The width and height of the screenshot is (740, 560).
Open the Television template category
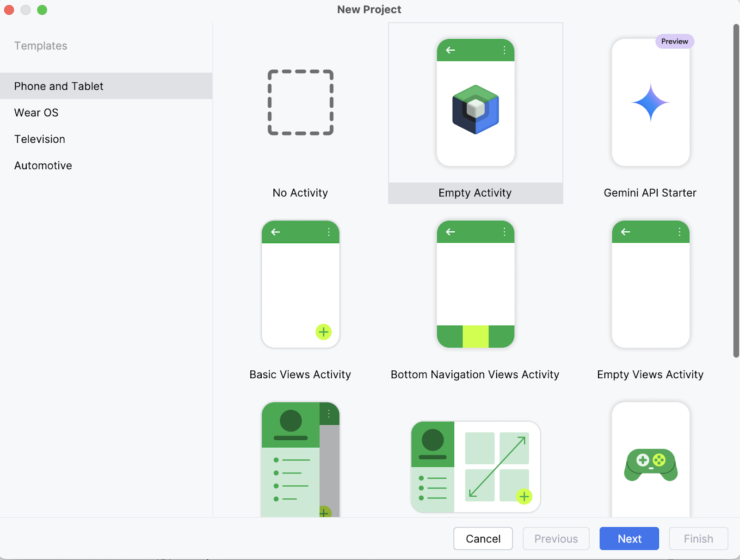pyautogui.click(x=39, y=139)
